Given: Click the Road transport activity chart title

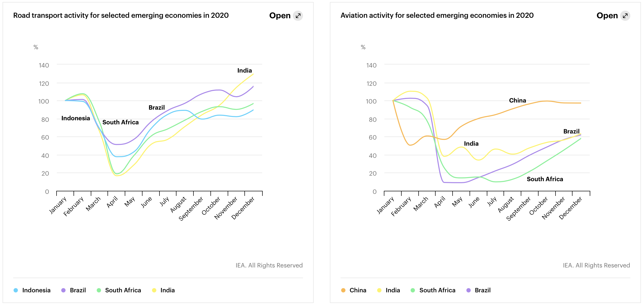Looking at the screenshot, I should point(121,15).
